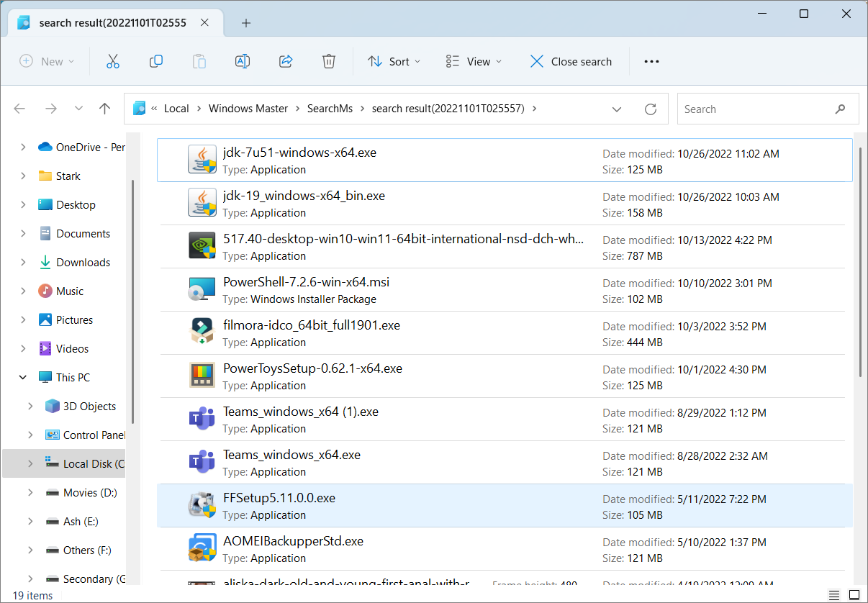Click the PowerShell-7.2.6 installer icon
The width and height of the screenshot is (868, 603).
(x=202, y=290)
